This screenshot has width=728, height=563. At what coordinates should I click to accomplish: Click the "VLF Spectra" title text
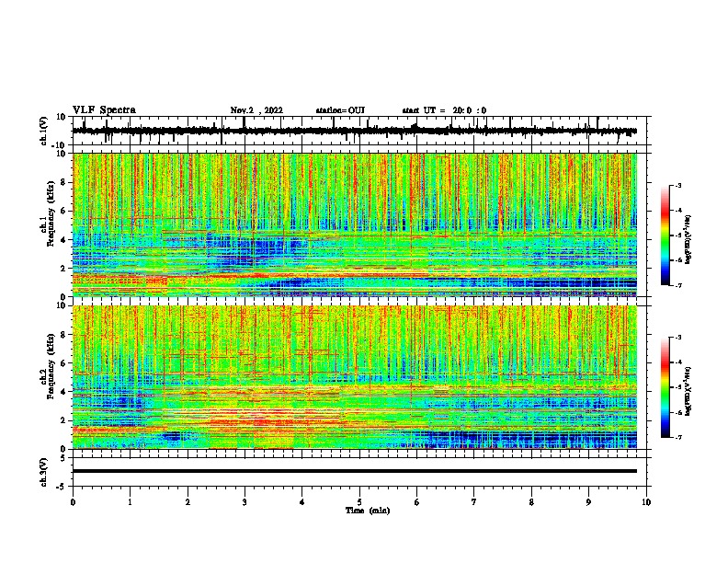coord(104,110)
